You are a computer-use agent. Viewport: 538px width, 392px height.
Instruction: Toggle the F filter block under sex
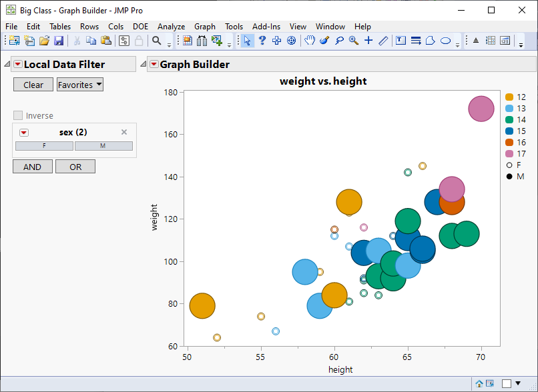point(44,146)
